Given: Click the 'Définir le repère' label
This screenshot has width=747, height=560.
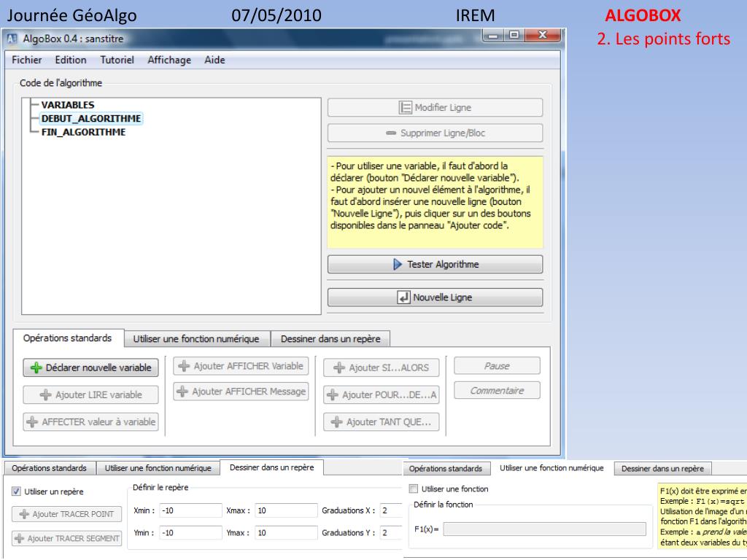Looking at the screenshot, I should tap(160, 488).
